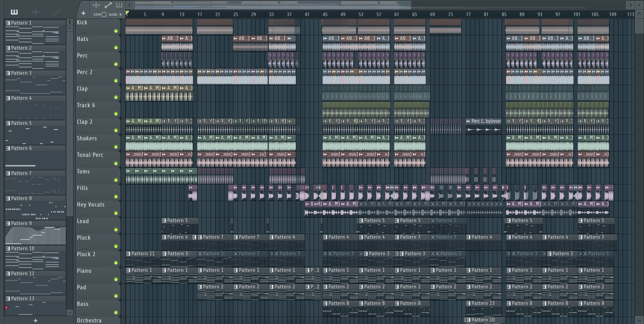644x324 pixels.
Task: Click the first audio clip icon on the Toms track
Action: [128, 171]
